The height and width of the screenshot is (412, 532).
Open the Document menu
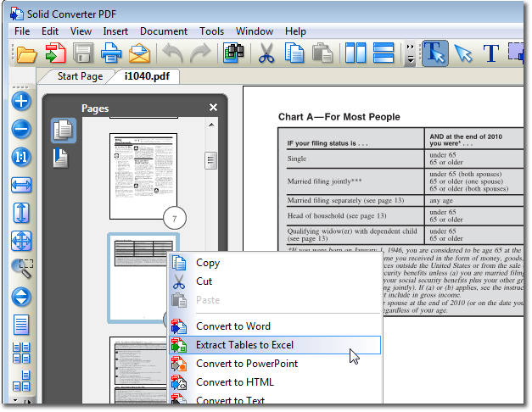(164, 31)
